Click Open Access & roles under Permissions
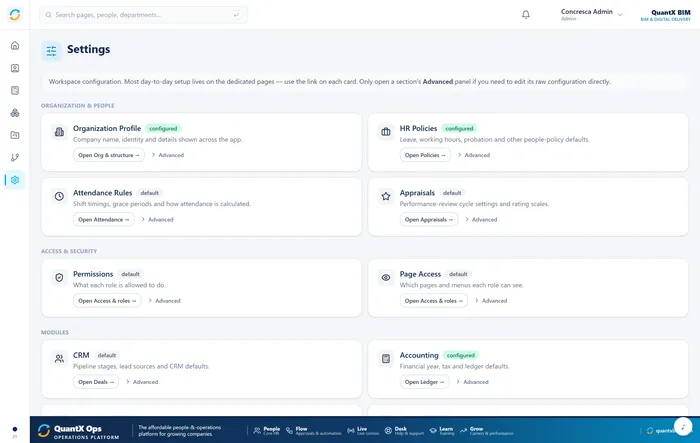The height and width of the screenshot is (443, 700). (x=107, y=301)
